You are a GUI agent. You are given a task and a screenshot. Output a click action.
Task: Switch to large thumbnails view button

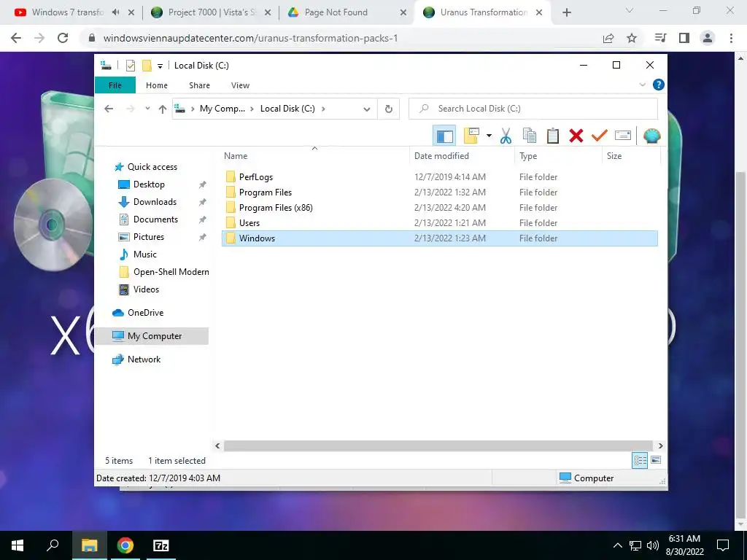pyautogui.click(x=656, y=460)
